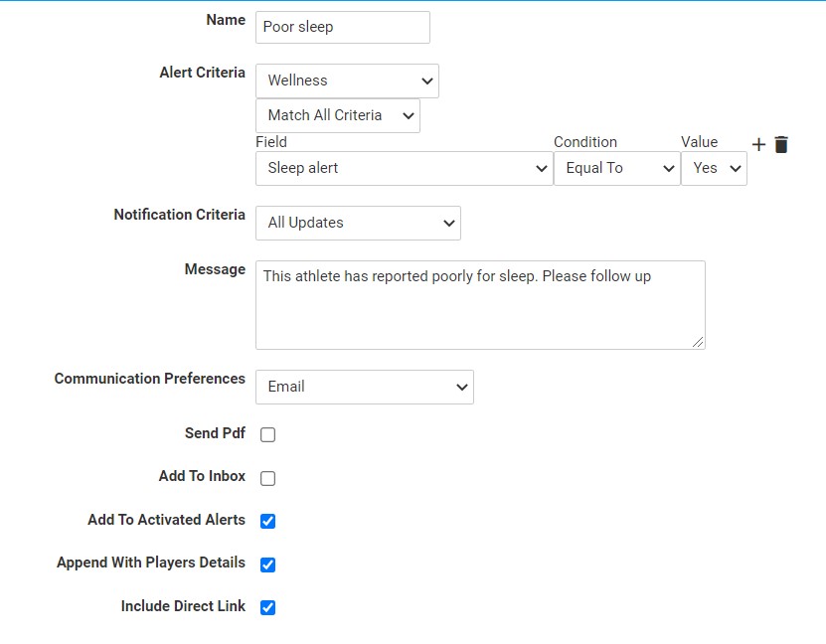Expand the All Updates notification dropdown

pos(358,224)
